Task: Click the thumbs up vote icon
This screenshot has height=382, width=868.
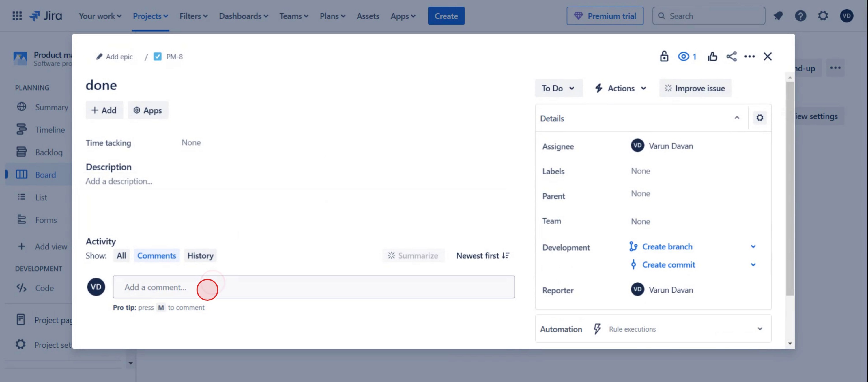Action: (712, 56)
